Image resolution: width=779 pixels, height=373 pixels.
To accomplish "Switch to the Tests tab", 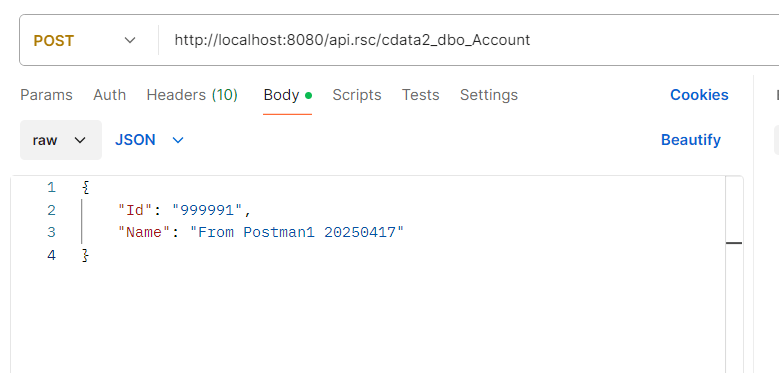I will 420,95.
